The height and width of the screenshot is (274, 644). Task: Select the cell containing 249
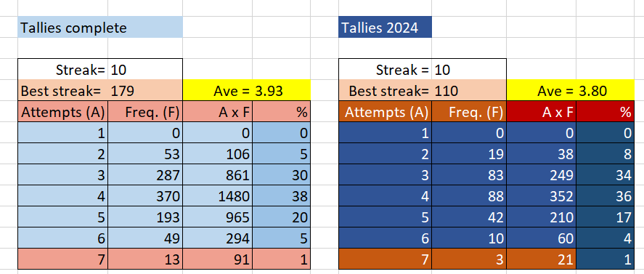point(541,175)
